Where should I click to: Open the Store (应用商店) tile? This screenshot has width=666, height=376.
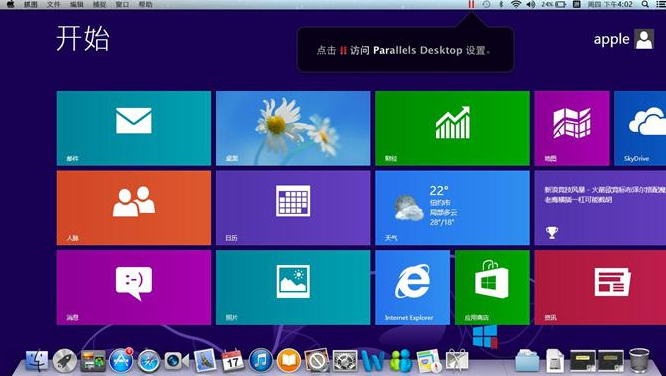point(492,287)
